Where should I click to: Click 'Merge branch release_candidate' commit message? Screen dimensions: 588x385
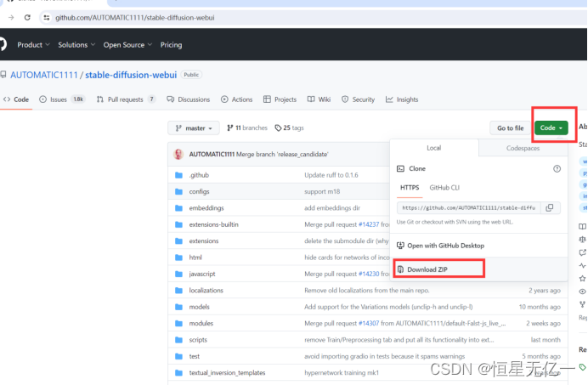(x=282, y=154)
